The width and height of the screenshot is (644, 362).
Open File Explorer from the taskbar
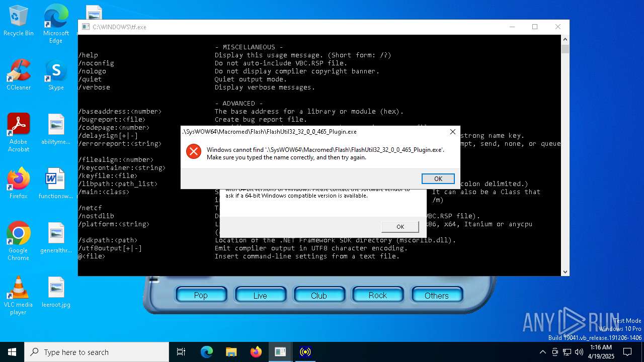click(231, 352)
